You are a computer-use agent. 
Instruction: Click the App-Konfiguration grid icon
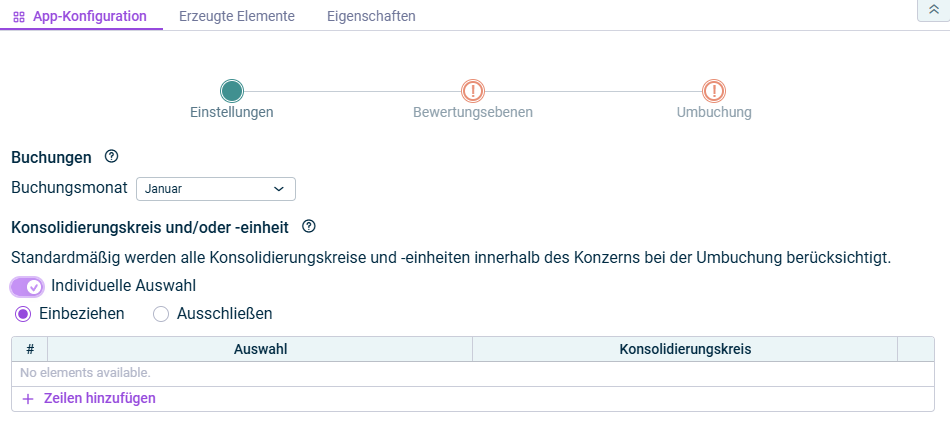point(19,17)
